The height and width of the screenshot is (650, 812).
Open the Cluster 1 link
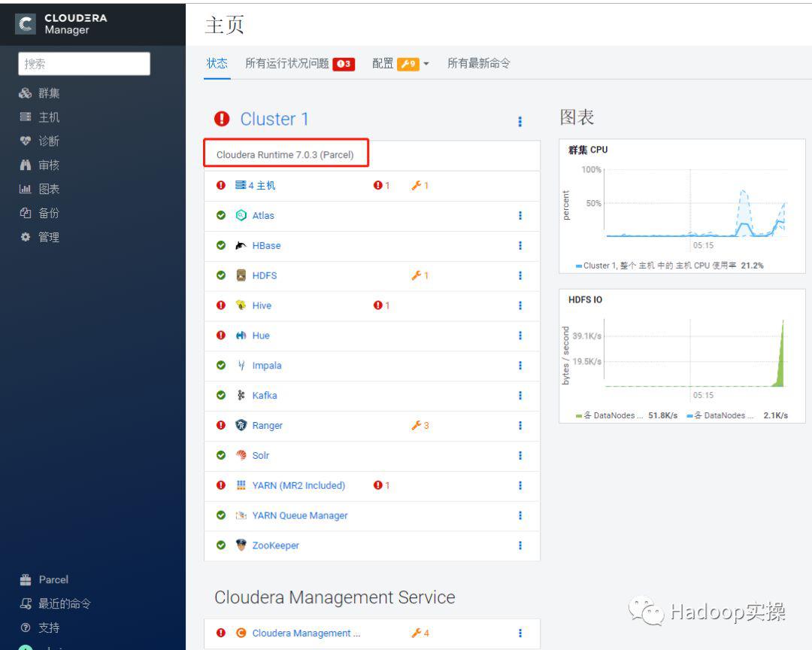pyautogui.click(x=274, y=119)
